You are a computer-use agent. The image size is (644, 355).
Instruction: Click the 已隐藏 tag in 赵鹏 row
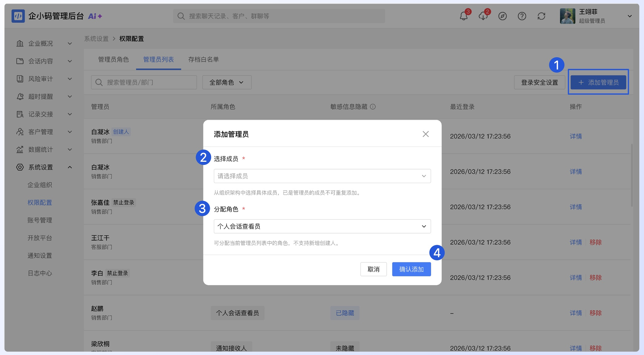pyautogui.click(x=345, y=313)
